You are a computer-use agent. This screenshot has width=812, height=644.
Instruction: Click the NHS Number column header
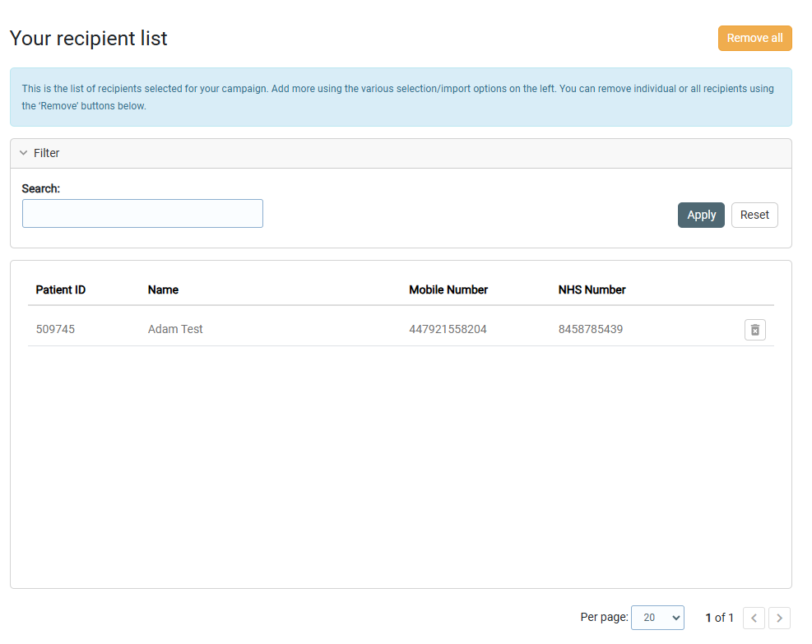(592, 290)
